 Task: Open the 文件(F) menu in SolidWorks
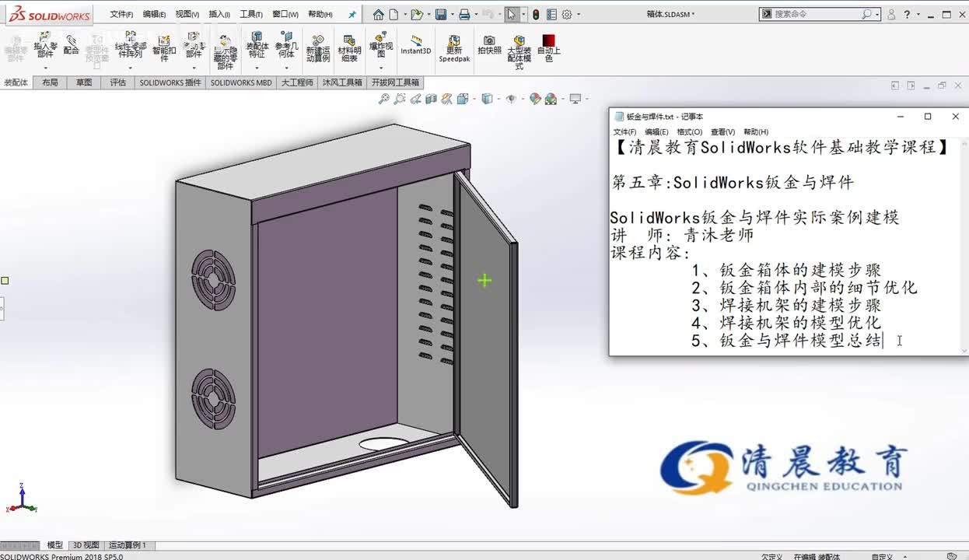click(121, 14)
